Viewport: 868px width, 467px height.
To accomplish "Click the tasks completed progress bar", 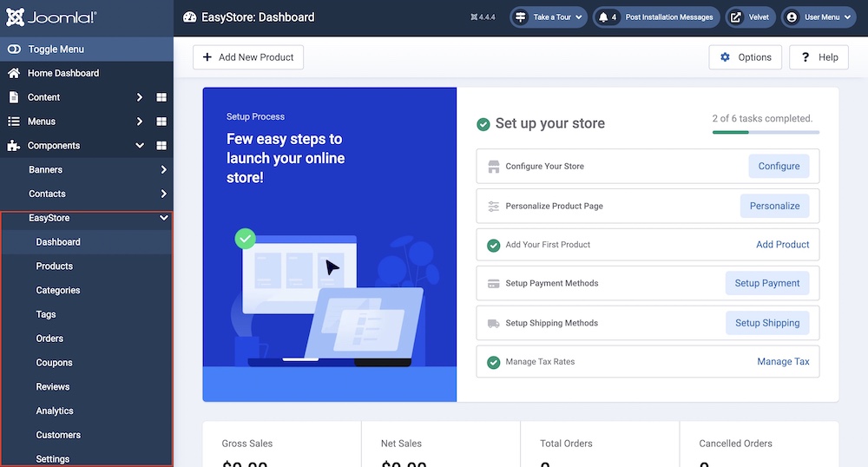I will pos(766,132).
